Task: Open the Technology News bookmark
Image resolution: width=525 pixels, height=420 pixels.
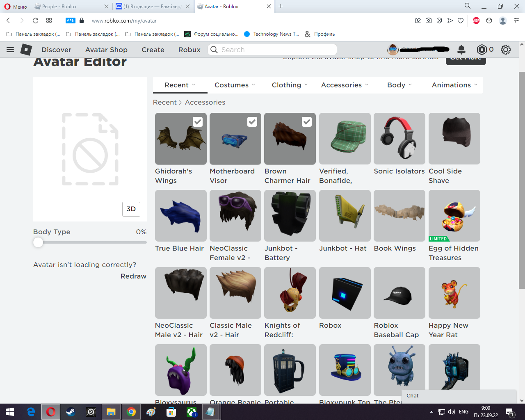Action: [x=272, y=34]
